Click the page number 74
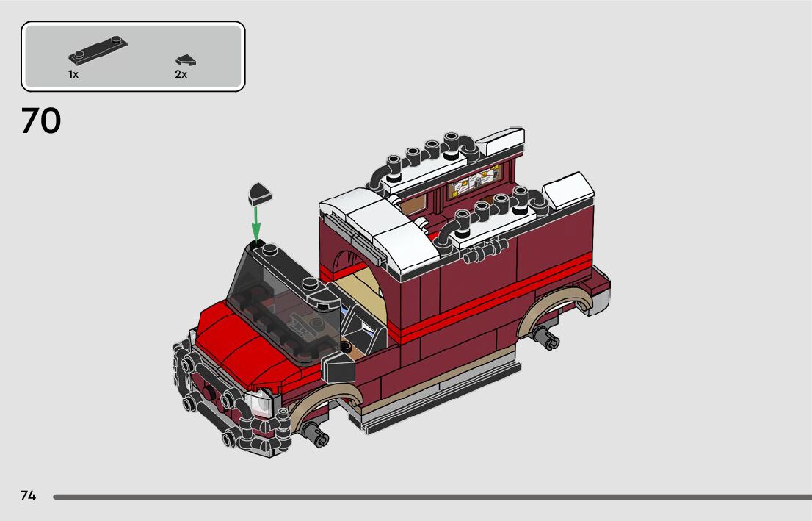The height and width of the screenshot is (521, 812). tap(28, 496)
